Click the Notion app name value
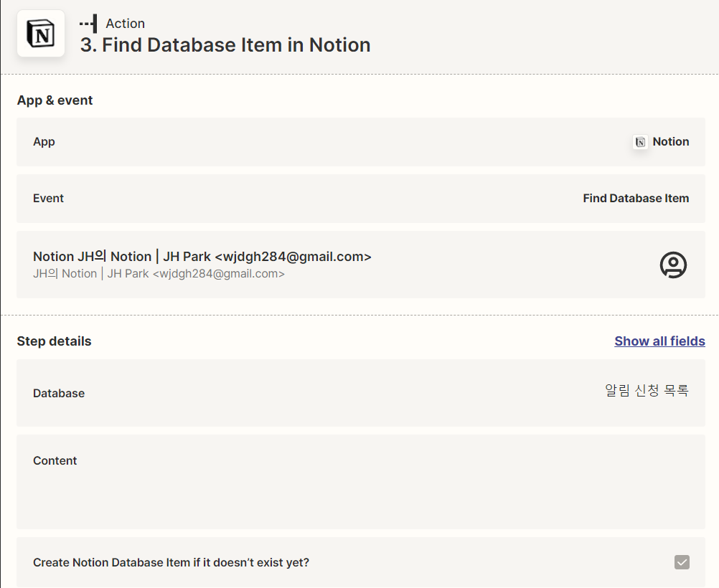Viewport: 719px width, 588px height. (x=670, y=141)
